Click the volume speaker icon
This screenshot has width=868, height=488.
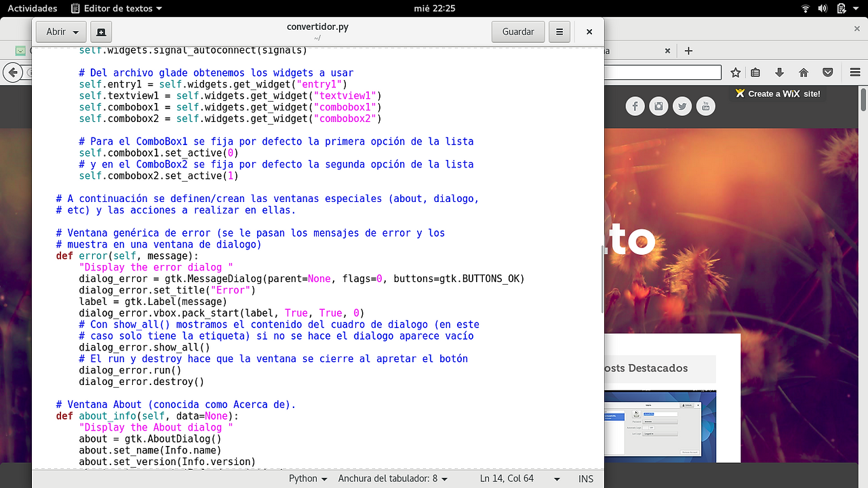pos(823,8)
